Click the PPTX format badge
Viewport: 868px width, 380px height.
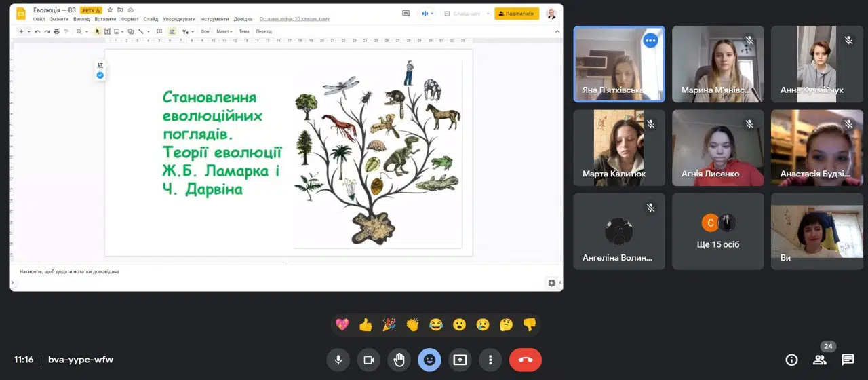pyautogui.click(x=90, y=10)
